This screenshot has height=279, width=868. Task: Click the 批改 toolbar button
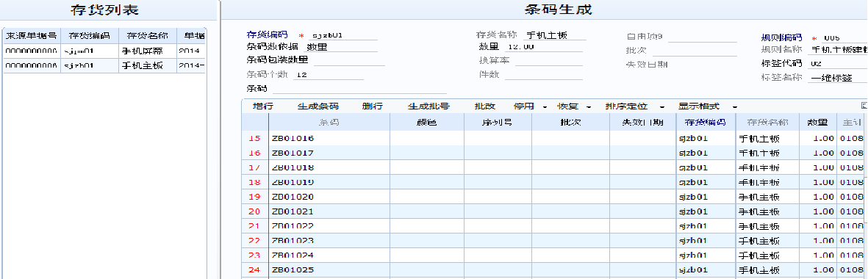pyautogui.click(x=484, y=106)
